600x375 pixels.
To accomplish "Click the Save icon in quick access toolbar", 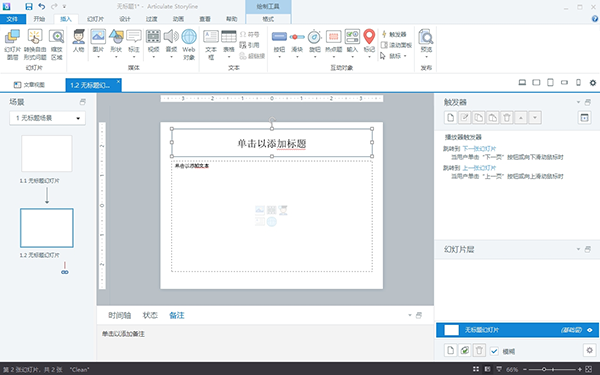I will coord(29,7).
